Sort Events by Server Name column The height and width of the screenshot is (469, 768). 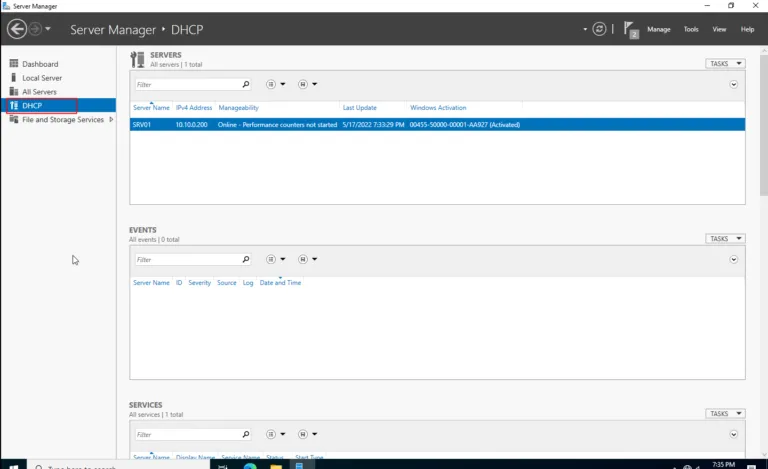point(151,283)
